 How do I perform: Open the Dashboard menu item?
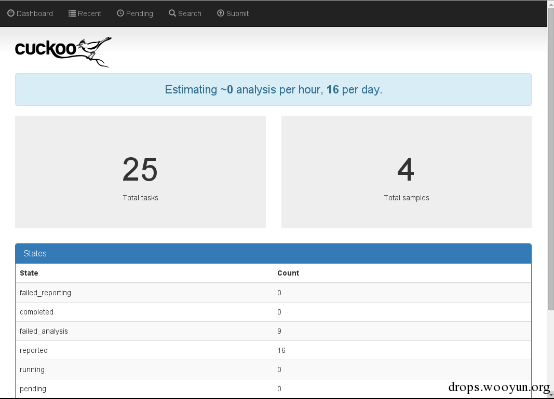(x=30, y=13)
